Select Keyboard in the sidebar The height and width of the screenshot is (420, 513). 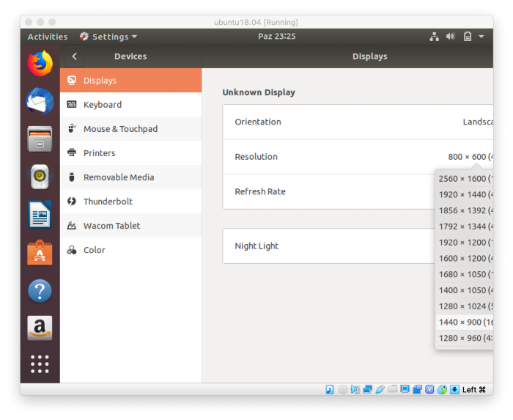click(131, 104)
